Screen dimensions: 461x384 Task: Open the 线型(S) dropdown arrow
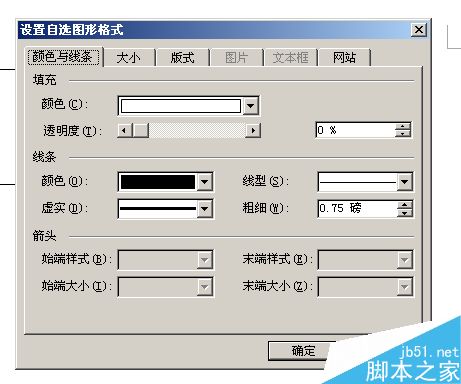pyautogui.click(x=405, y=182)
